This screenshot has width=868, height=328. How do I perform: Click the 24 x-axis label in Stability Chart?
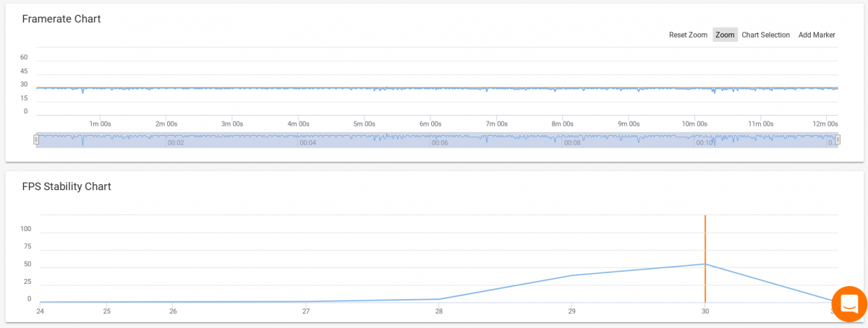(40, 311)
